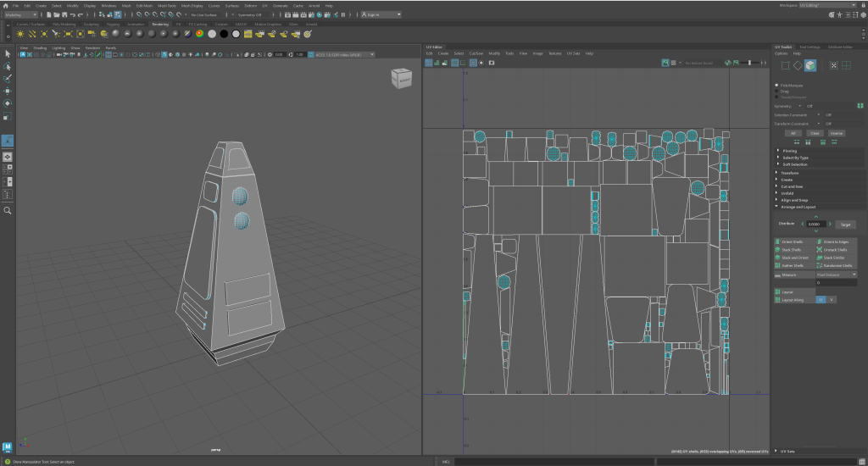Toggle Layout Along U direction
The width and height of the screenshot is (868, 466).
tap(821, 300)
